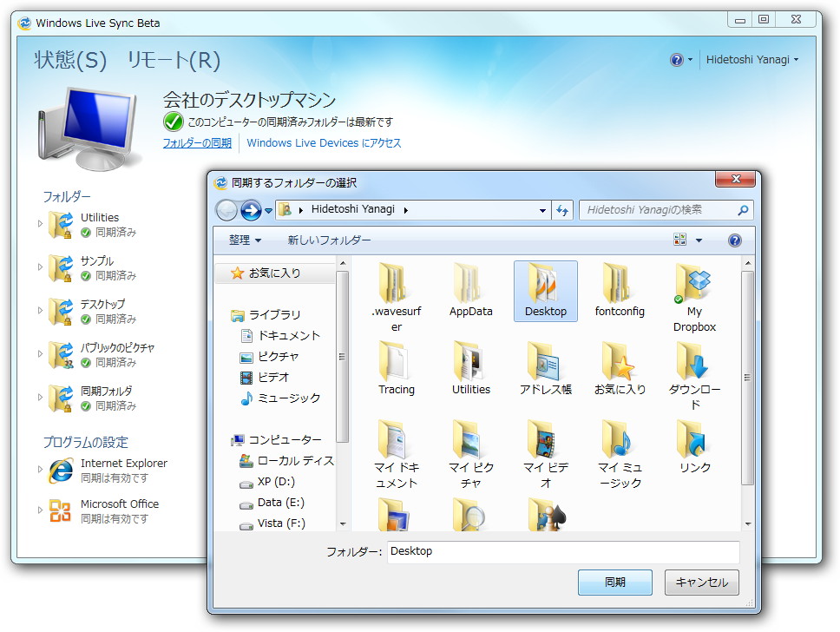Screen dimensions: 840x632
Task: Expand the パブリックのピクチャ folder entry
Action: (x=40, y=354)
